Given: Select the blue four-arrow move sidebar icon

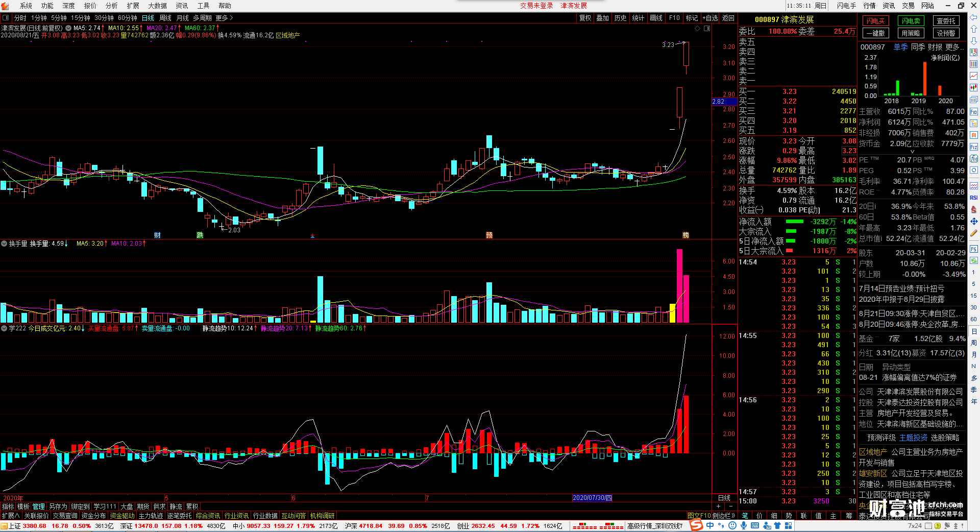Looking at the screenshot, I should [974, 221].
